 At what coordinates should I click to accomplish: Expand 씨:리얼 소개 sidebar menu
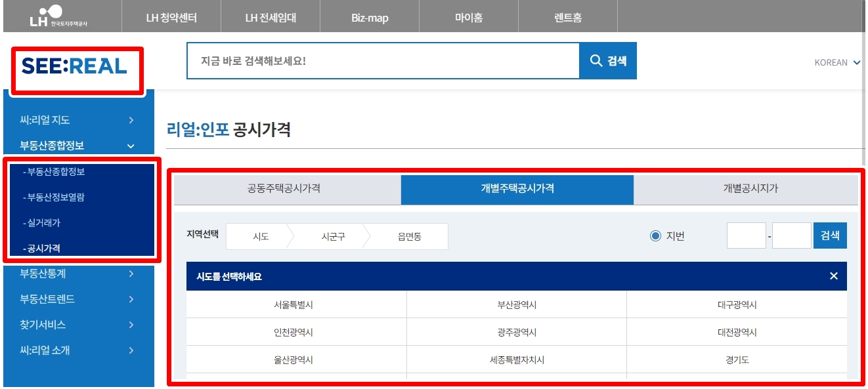(x=78, y=350)
